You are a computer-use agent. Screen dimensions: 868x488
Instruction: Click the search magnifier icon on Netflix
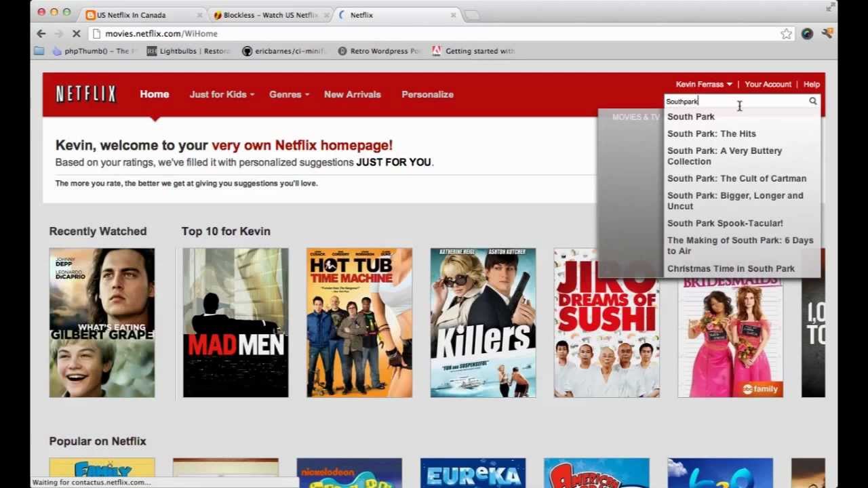click(x=812, y=101)
